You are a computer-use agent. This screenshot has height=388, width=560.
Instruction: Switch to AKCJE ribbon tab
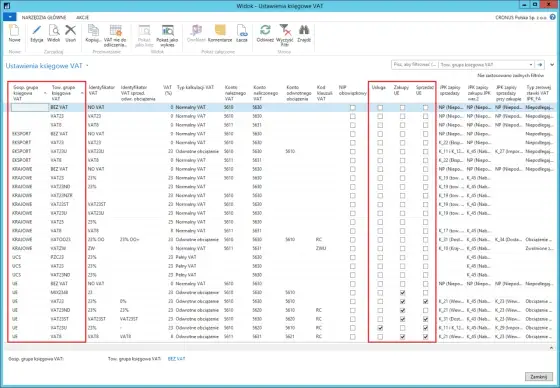(82, 17)
